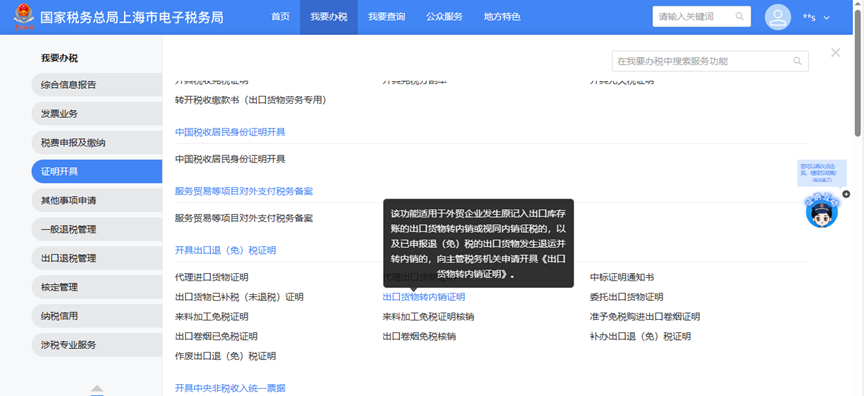Select 证明开具 in sidebar
864x396 pixels.
pyautogui.click(x=97, y=171)
